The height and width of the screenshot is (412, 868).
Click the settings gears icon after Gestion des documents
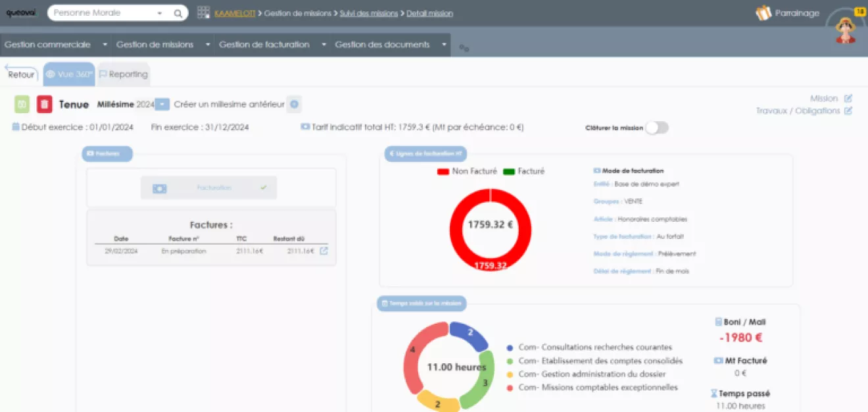(x=464, y=48)
